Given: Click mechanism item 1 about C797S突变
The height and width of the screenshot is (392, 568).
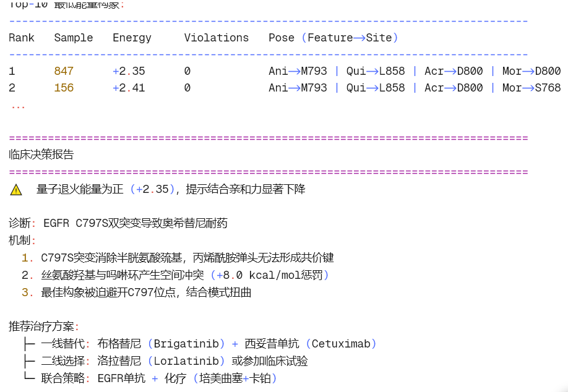Looking at the screenshot, I should [x=178, y=258].
